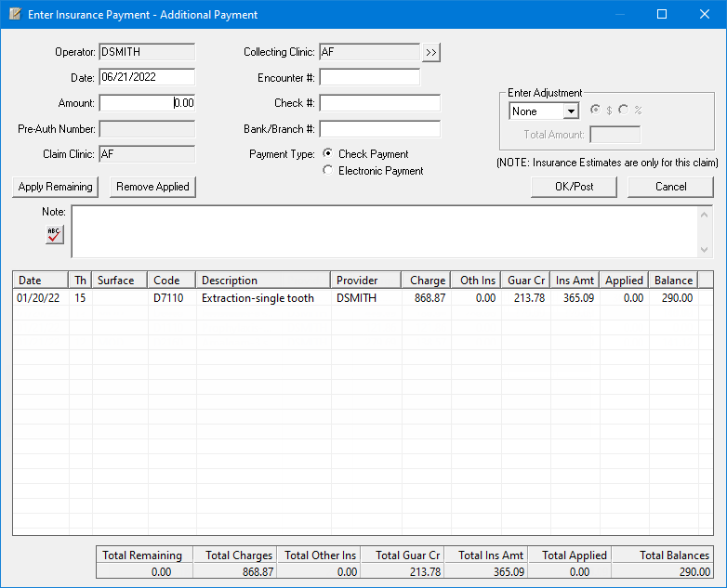
Task: Click the Operator field DSMITH
Action: tap(147, 52)
